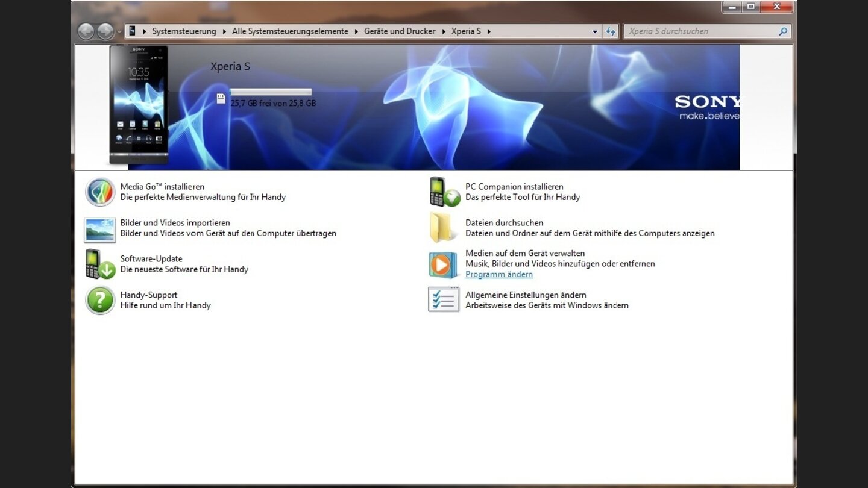This screenshot has width=868, height=488.
Task: Select PC Companion installieren title
Action: pyautogui.click(x=514, y=187)
